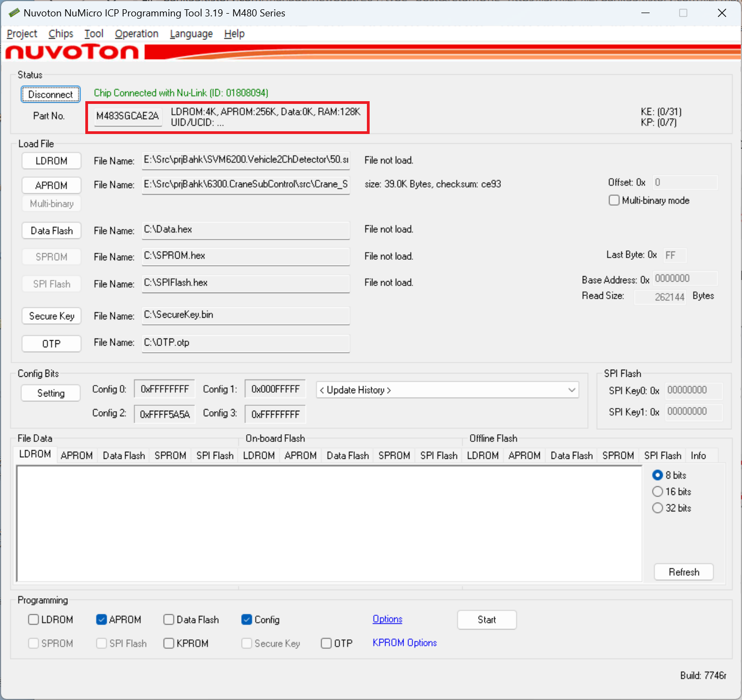This screenshot has width=742, height=700.
Task: Open the Language menu
Action: click(191, 34)
